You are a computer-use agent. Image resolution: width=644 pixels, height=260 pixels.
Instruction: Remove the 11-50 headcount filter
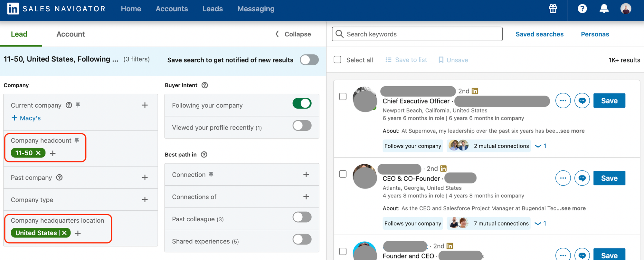coord(38,153)
